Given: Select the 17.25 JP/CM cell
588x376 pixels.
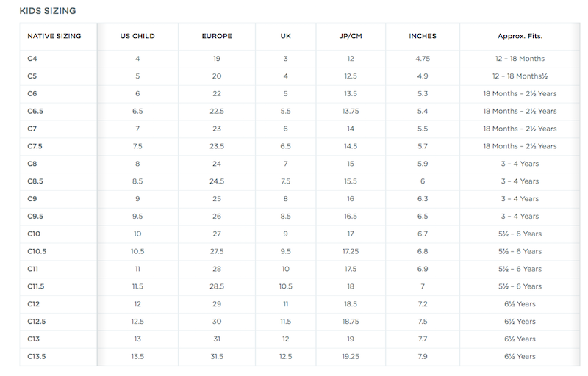Looking at the screenshot, I should pyautogui.click(x=351, y=251).
